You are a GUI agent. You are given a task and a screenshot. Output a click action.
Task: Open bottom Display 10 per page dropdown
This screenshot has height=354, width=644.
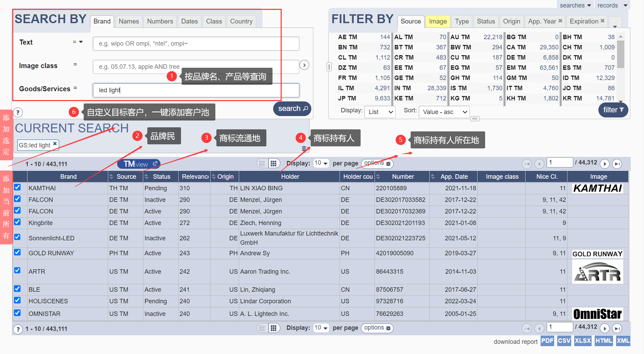point(321,328)
